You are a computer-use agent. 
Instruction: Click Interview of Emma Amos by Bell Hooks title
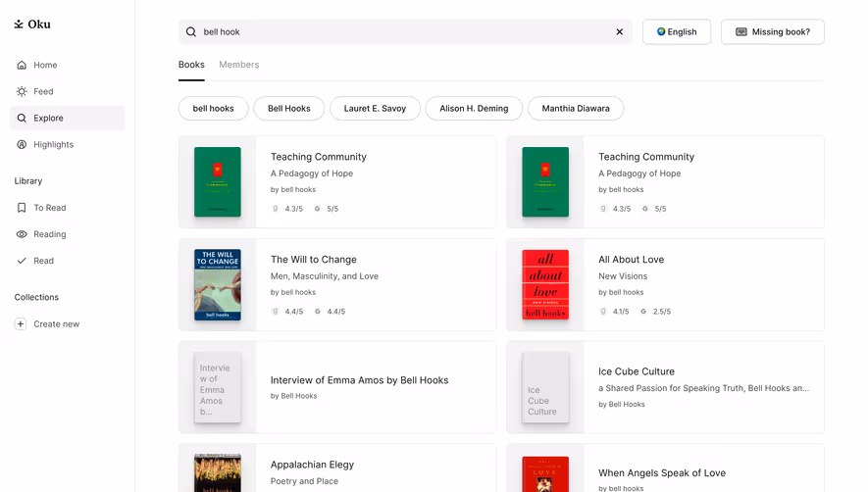359,380
